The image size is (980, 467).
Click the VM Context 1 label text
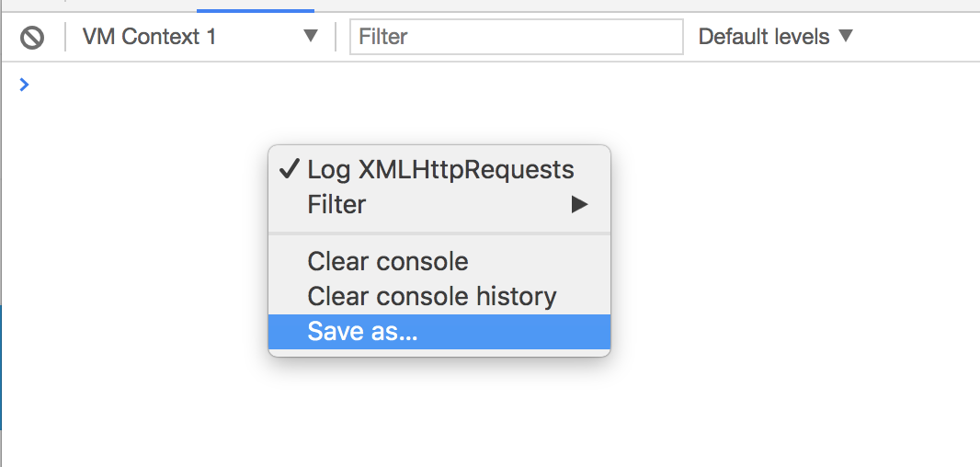tap(149, 36)
